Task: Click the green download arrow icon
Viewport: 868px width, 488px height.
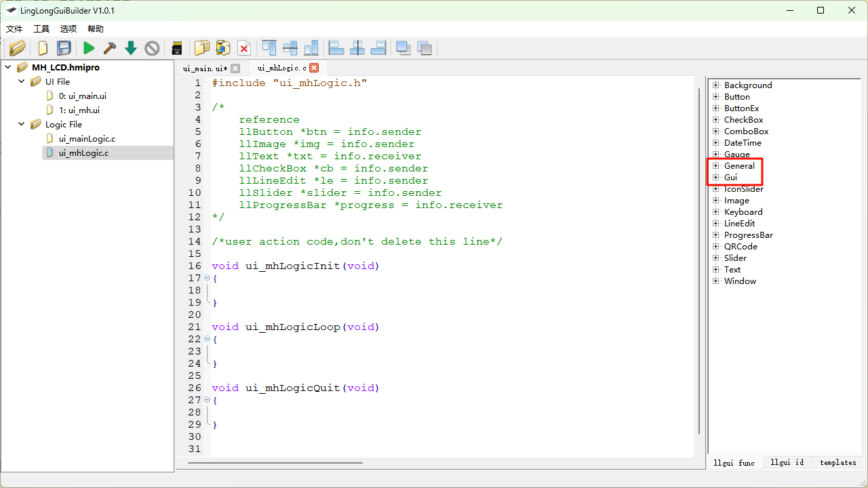Action: click(x=131, y=48)
